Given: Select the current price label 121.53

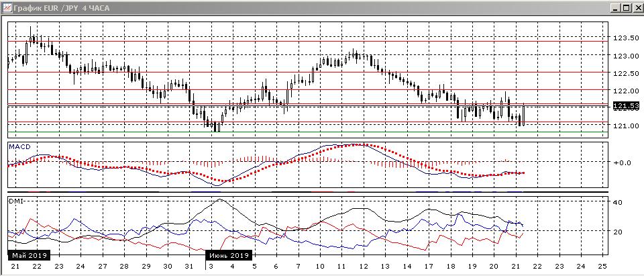Looking at the screenshot, I should tap(625, 106).
